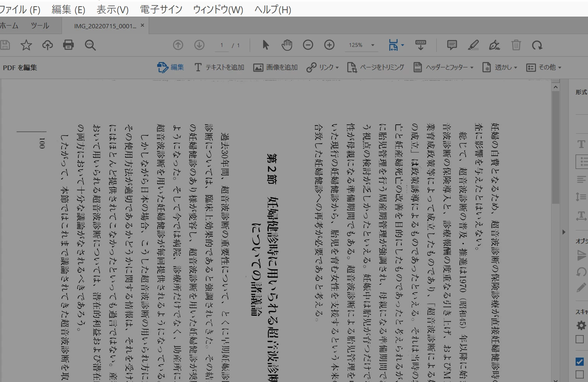The width and height of the screenshot is (588, 382).
Task: Open the Find text magnifier icon
Action: coord(90,45)
